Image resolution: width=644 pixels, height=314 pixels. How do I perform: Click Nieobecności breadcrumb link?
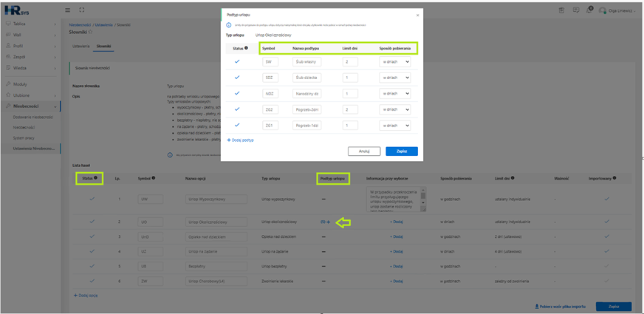[80, 24]
